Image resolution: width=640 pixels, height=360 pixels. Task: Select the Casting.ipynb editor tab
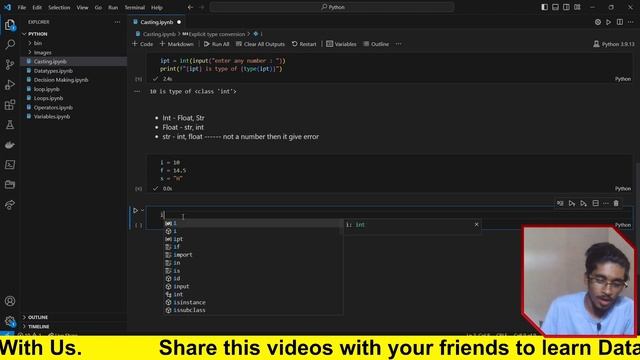(x=157, y=22)
